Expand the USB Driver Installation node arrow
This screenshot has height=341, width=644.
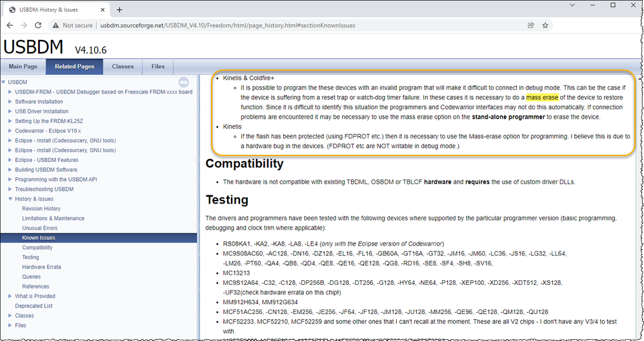coord(10,112)
